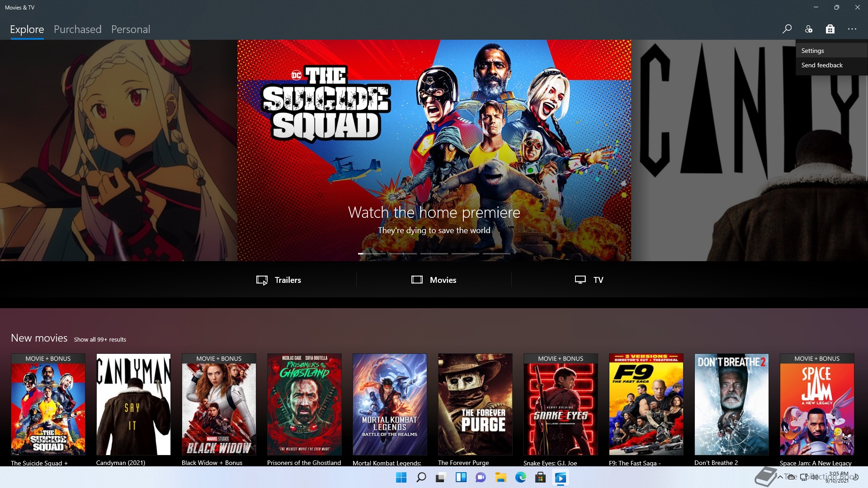Click the Trailers film icon
The height and width of the screenshot is (488, 868).
click(x=262, y=280)
